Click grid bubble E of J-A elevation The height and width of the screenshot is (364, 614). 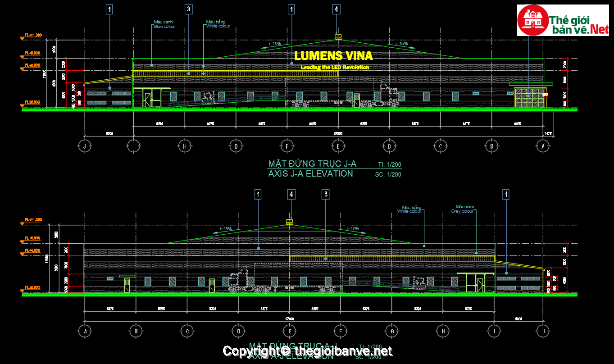pyautogui.click(x=338, y=146)
